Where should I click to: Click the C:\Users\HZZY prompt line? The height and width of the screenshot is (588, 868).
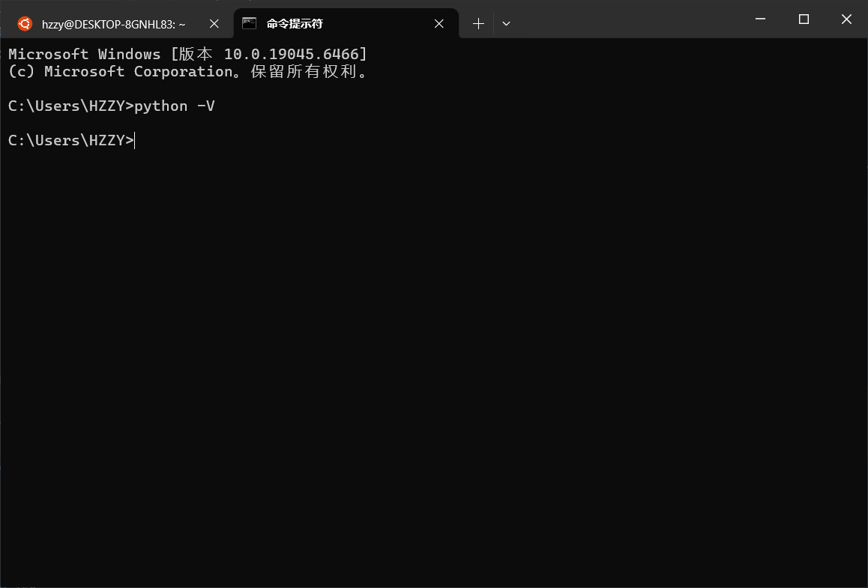(x=70, y=140)
